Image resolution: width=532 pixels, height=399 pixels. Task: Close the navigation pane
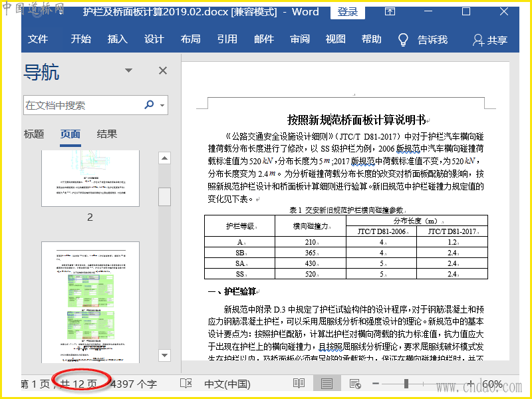coord(163,70)
